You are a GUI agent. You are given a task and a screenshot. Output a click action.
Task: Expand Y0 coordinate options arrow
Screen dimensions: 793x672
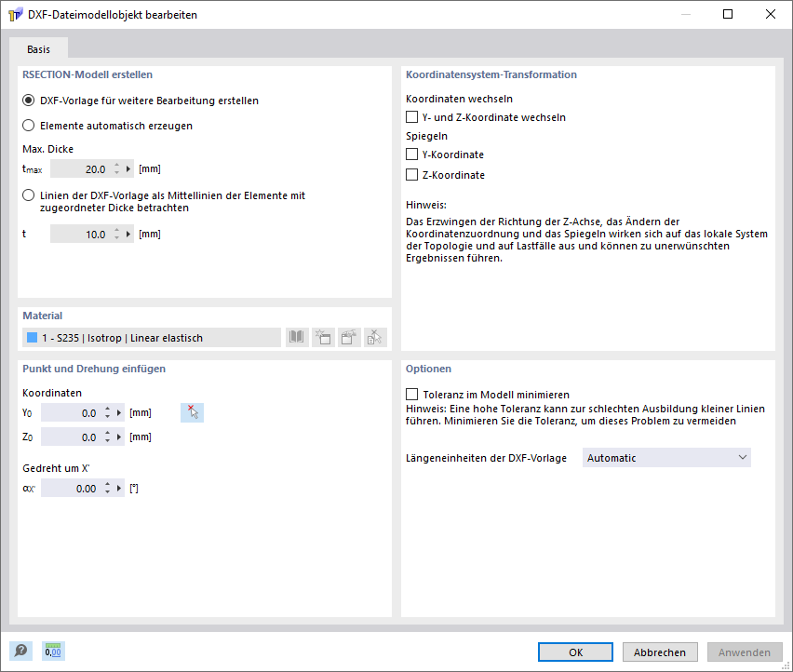pyautogui.click(x=119, y=412)
